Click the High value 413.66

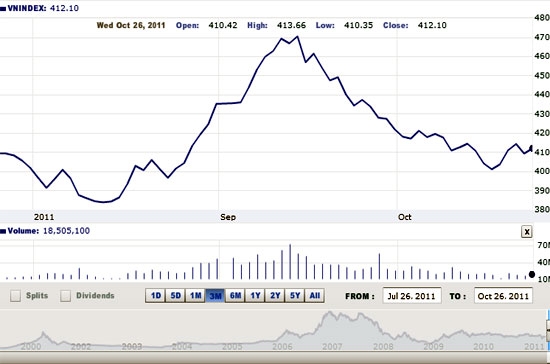tap(291, 25)
